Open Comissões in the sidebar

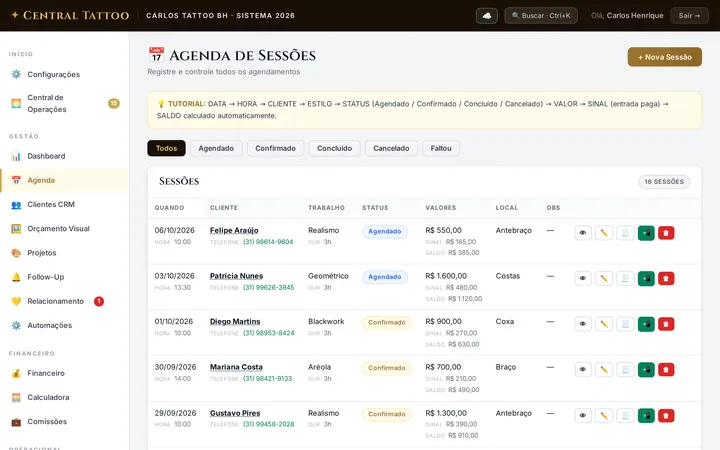pyautogui.click(x=64, y=422)
